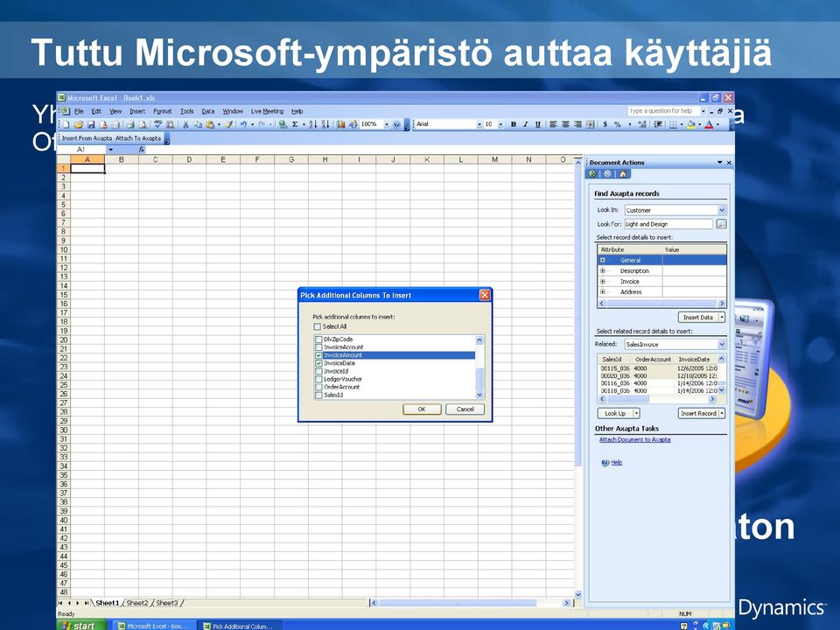Switch to the Sheet2 tab
This screenshot has width=840, height=630.
(137, 603)
